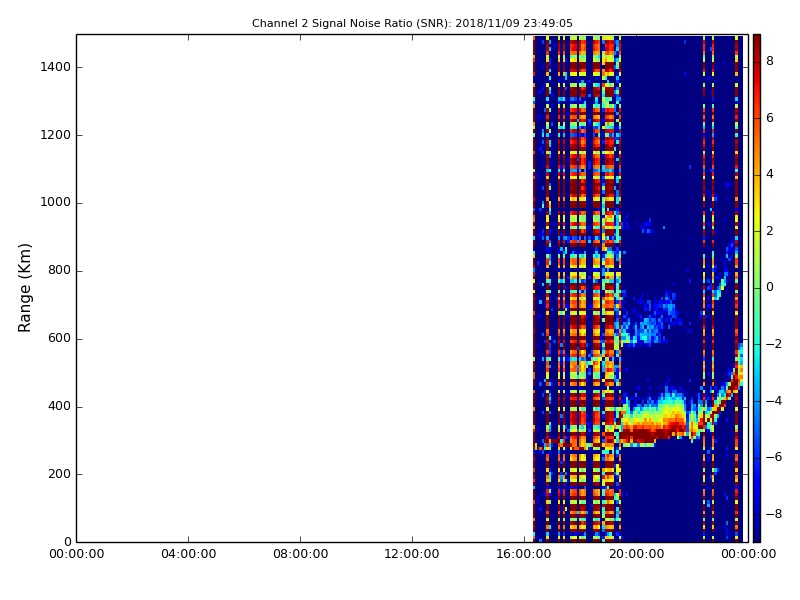The width and height of the screenshot is (800, 600).
Task: Click the '800' y-axis tick label
Action: 59,270
